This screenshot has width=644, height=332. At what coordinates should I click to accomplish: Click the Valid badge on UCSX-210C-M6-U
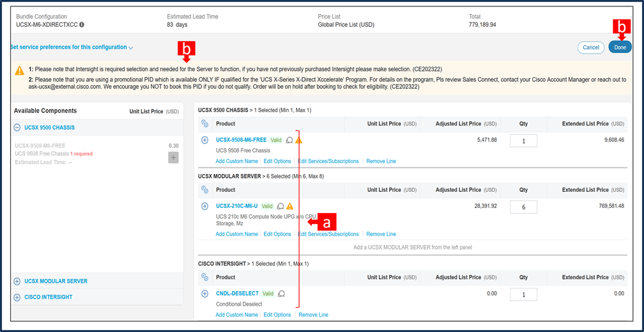pyautogui.click(x=267, y=206)
